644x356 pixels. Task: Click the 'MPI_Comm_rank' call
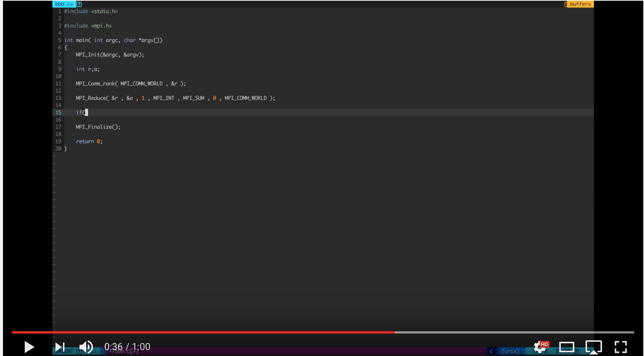click(130, 84)
